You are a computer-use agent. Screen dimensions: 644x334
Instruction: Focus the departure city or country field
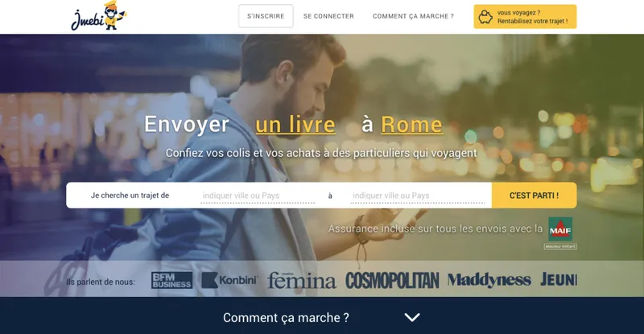[258, 196]
